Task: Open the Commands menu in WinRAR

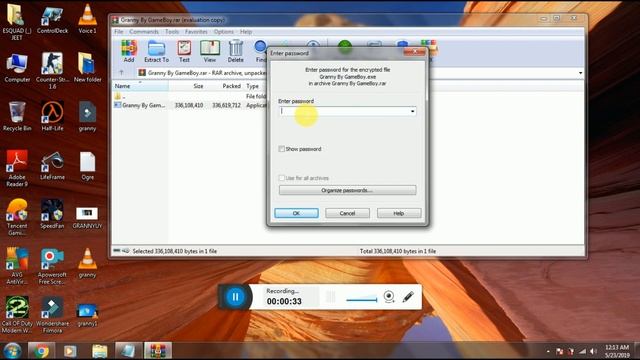Action: click(144, 32)
